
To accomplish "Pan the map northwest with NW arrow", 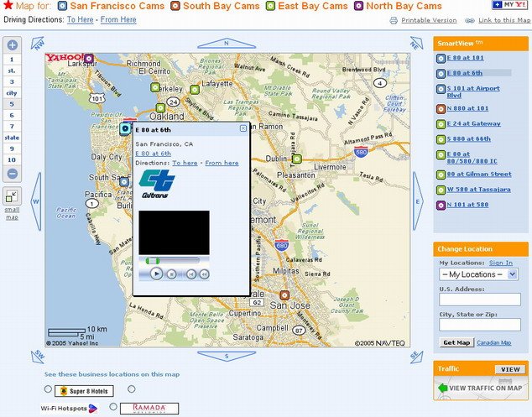I will (x=37, y=44).
